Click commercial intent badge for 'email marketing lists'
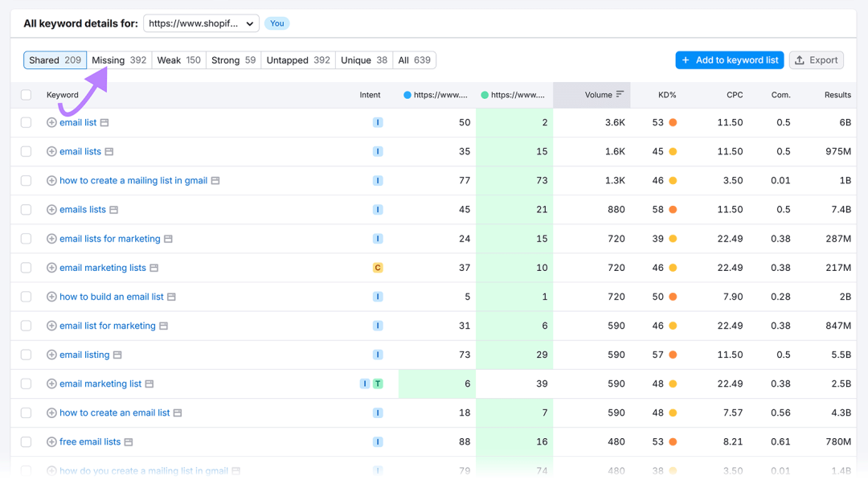This screenshot has height=480, width=868. click(378, 268)
